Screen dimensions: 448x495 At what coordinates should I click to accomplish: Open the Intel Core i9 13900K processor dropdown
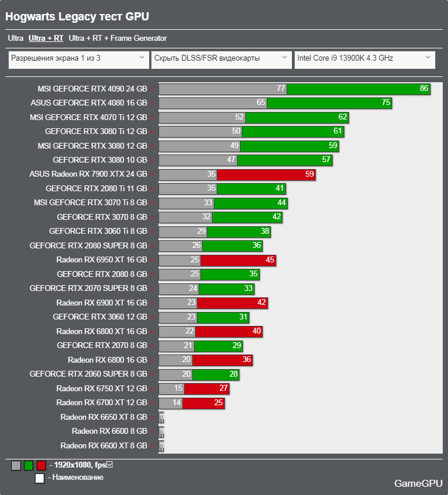[x=365, y=59]
